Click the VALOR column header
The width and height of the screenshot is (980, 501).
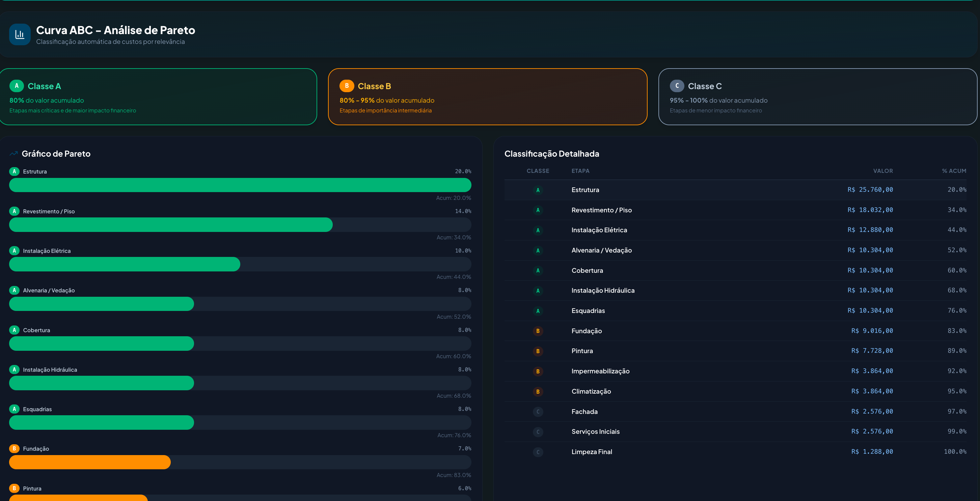click(882, 171)
